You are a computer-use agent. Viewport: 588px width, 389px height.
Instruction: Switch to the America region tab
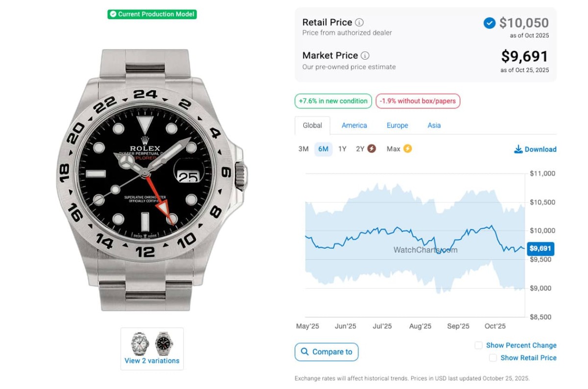click(x=354, y=125)
